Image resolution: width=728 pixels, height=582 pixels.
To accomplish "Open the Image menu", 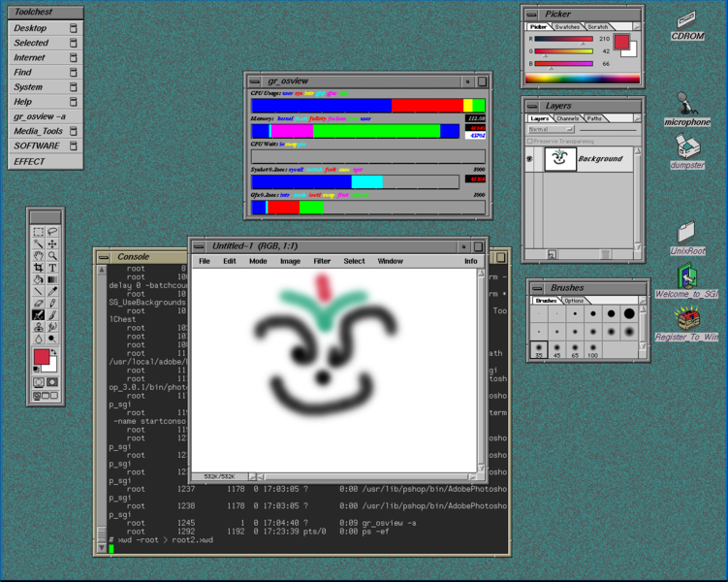I will pyautogui.click(x=290, y=261).
